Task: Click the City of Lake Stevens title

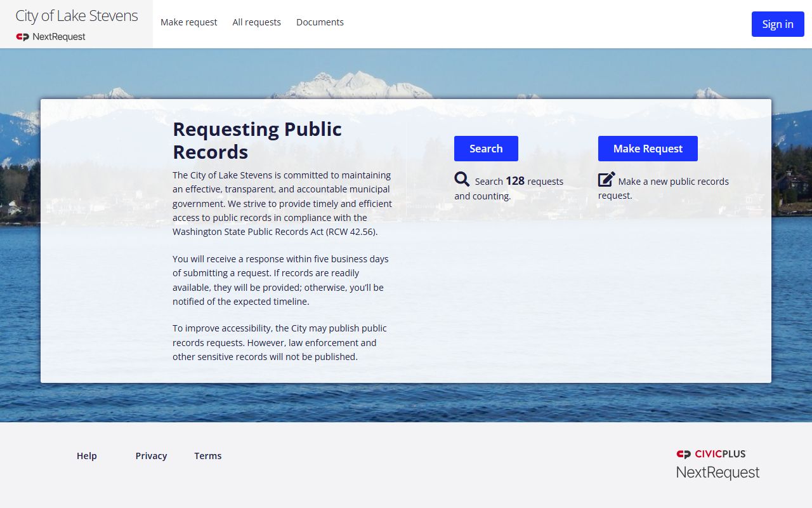Action: (x=77, y=16)
